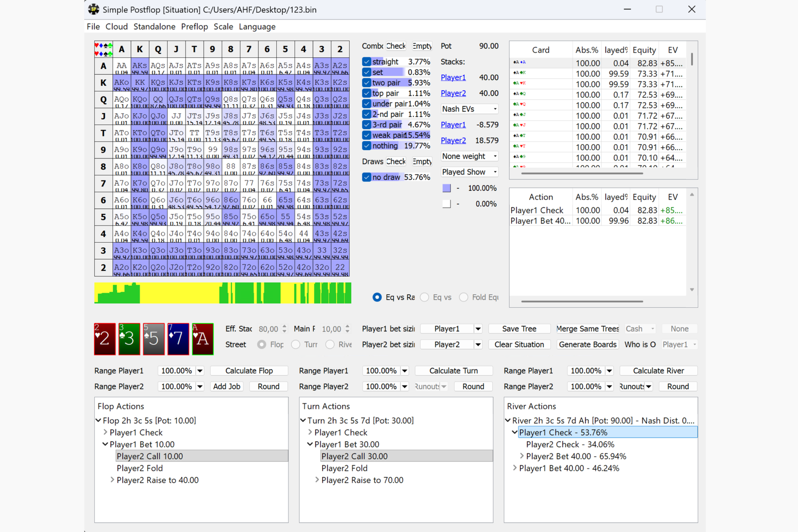Select the 7 of diamonds board card
Screen dimensions: 798x532
178,339
